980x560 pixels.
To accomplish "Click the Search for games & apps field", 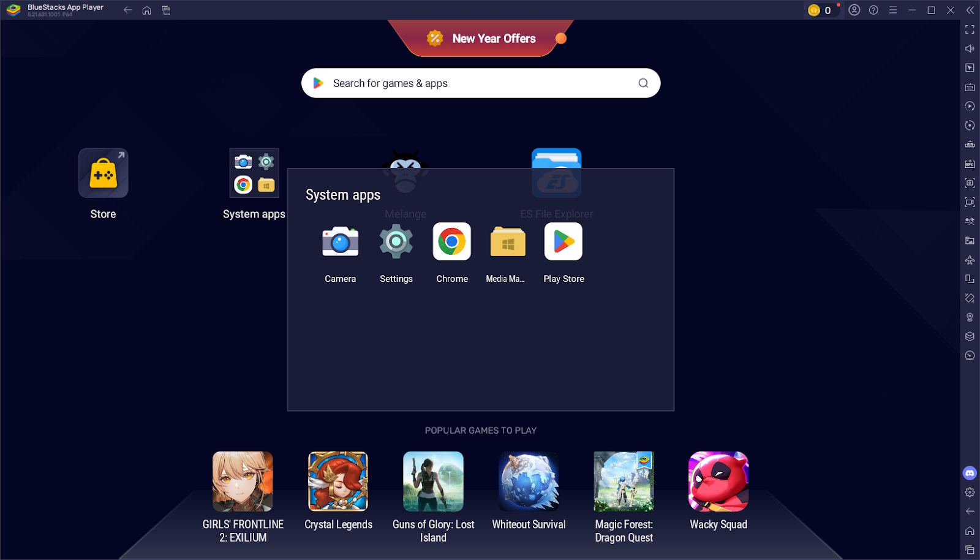I will point(481,83).
